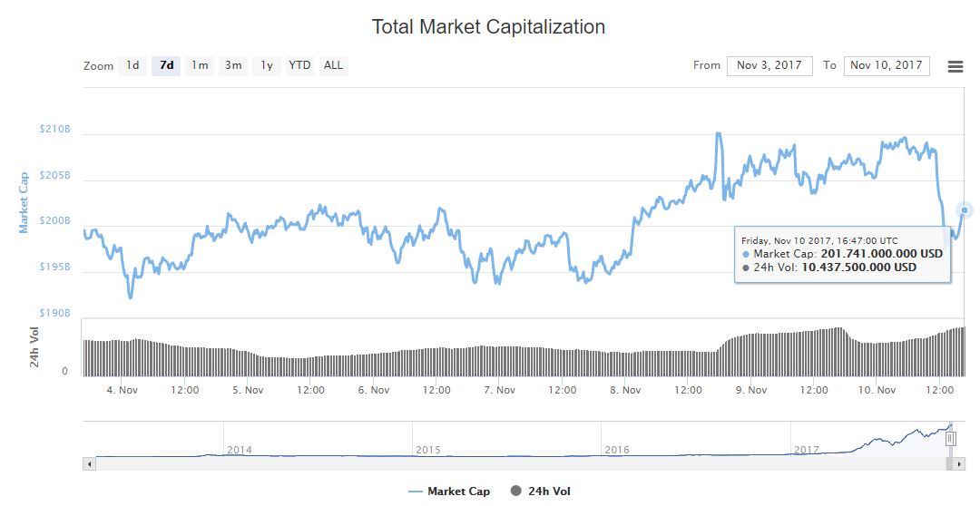The width and height of the screenshot is (980, 506).
Task: Toggle the Market Cap legend series
Action: (x=448, y=491)
